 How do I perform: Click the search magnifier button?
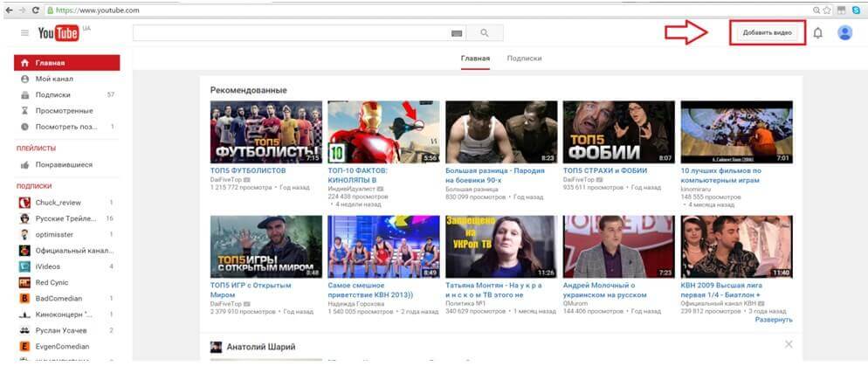(485, 33)
